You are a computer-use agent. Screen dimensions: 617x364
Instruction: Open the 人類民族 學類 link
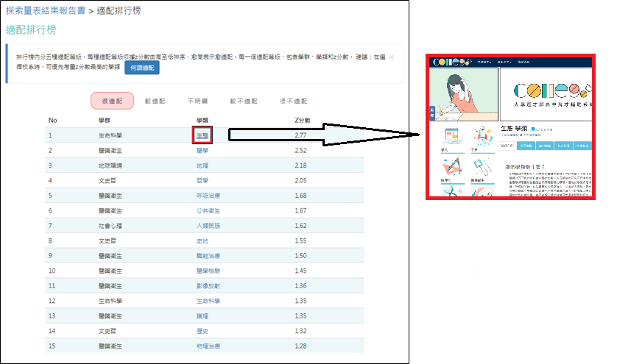208,226
